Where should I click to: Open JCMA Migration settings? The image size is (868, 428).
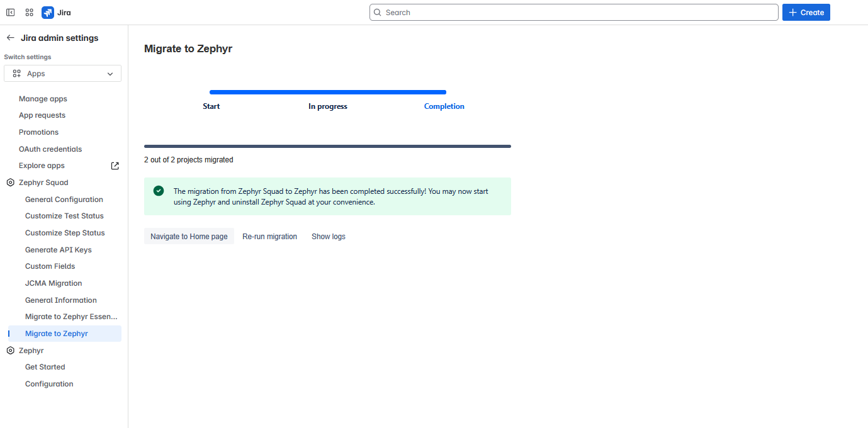coord(53,283)
